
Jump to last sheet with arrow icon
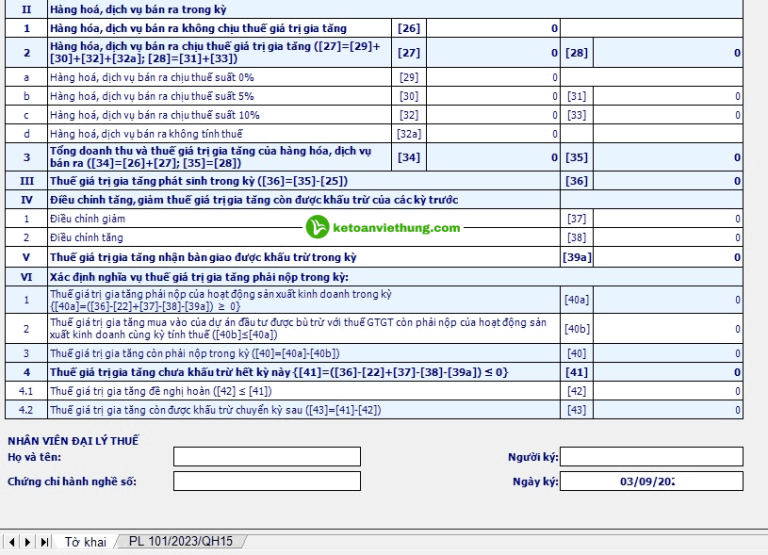pyautogui.click(x=43, y=542)
